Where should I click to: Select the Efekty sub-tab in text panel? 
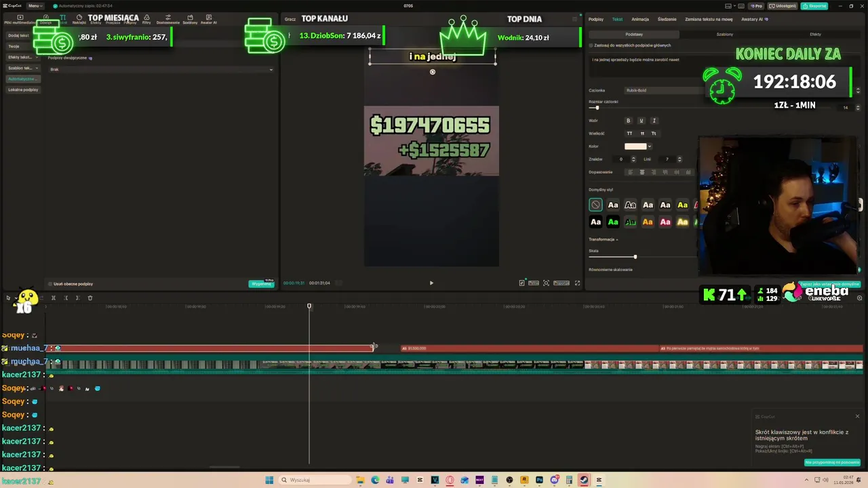[815, 34]
